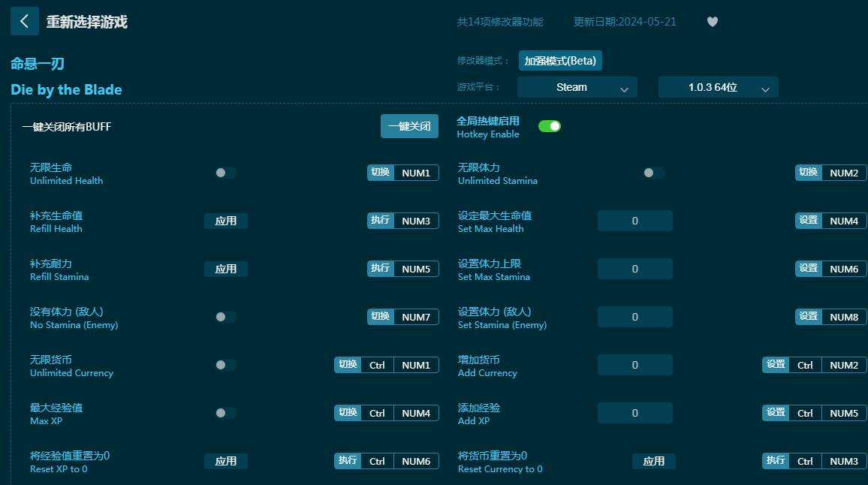Click 切换 hotkey button for Unlimited Health
868x485 pixels.
click(x=380, y=173)
